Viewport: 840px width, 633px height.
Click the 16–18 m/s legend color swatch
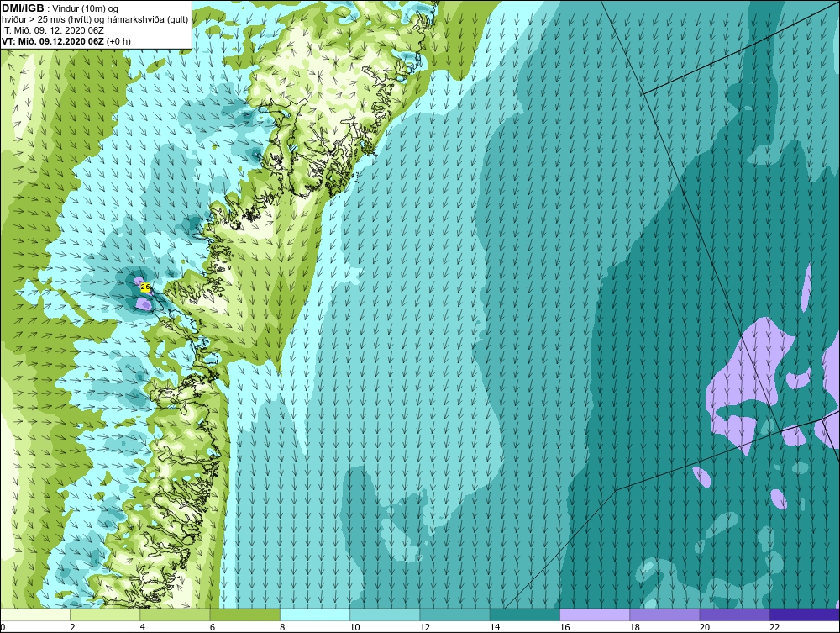click(595, 615)
